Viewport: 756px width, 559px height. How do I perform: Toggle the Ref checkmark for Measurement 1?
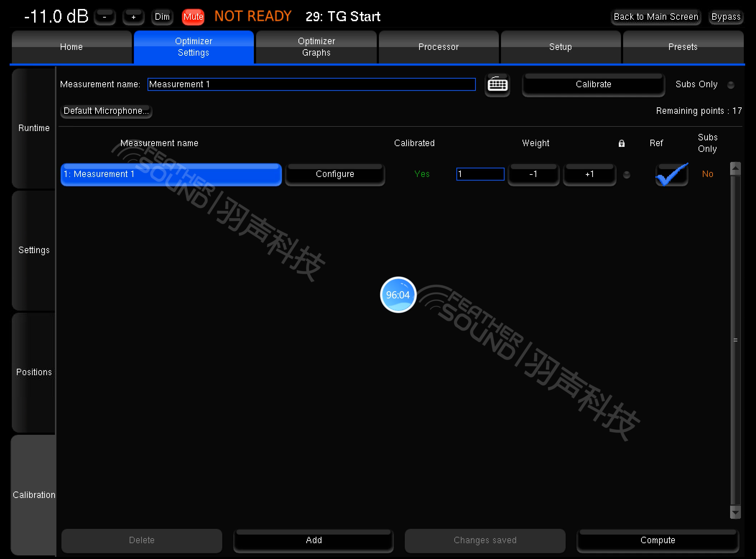coord(671,174)
